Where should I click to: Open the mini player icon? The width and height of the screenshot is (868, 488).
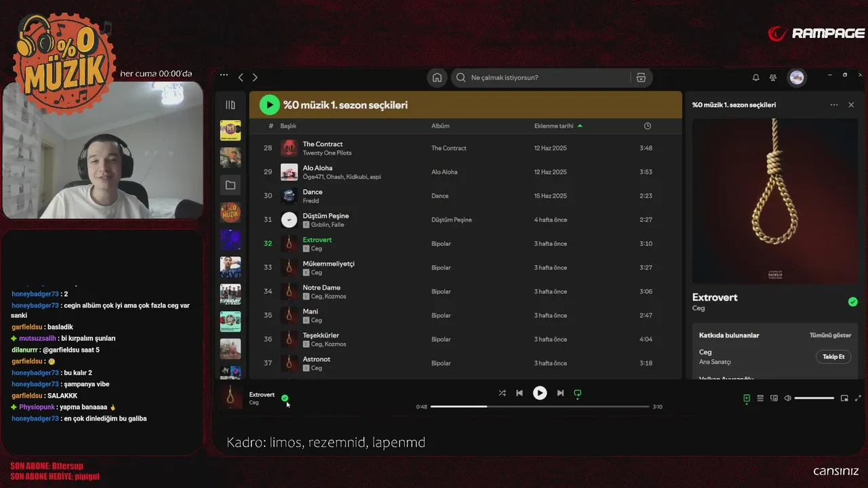click(x=844, y=399)
